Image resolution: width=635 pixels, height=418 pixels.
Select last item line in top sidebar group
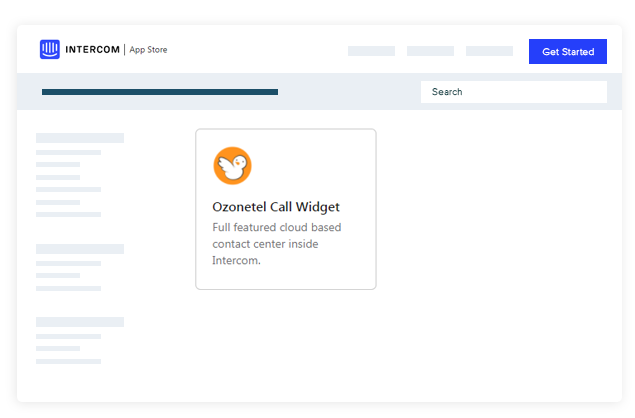pos(68,215)
